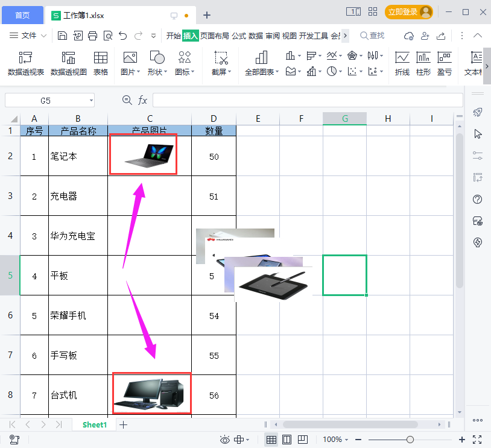
Task: Click the selection pointer sidebar icon
Action: click(x=478, y=134)
